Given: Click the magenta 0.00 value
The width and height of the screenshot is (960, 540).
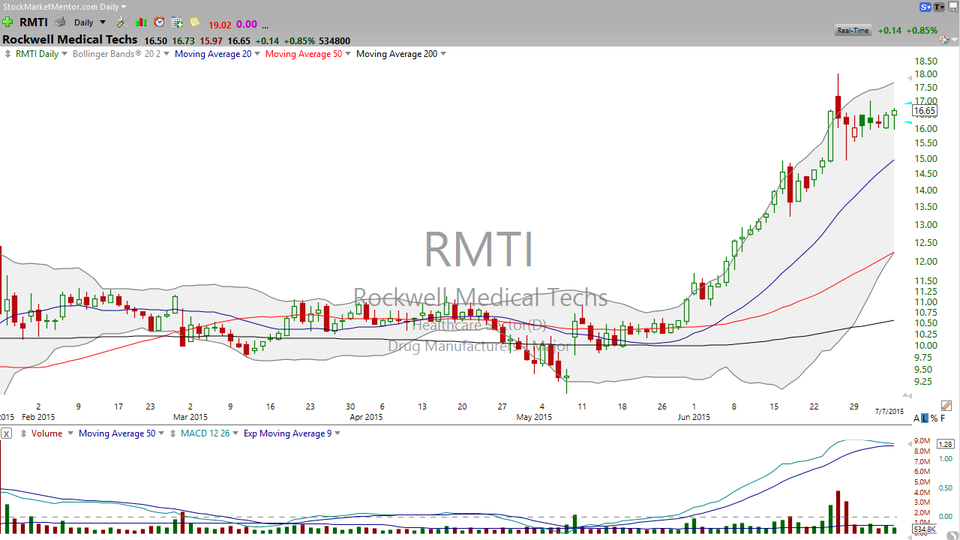Looking at the screenshot, I should 247,24.
